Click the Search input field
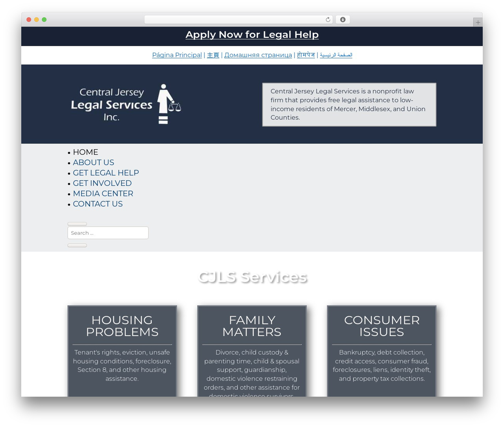Screen dimensions: 504x427 pyautogui.click(x=108, y=233)
